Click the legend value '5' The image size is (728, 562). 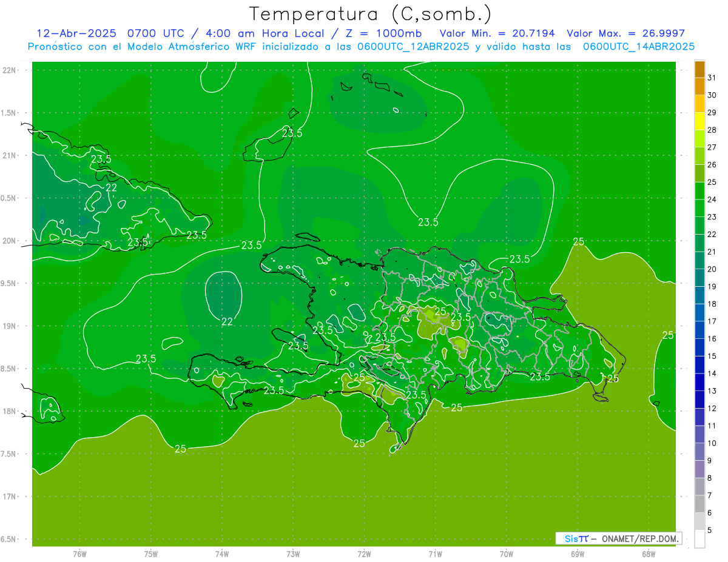click(x=709, y=530)
